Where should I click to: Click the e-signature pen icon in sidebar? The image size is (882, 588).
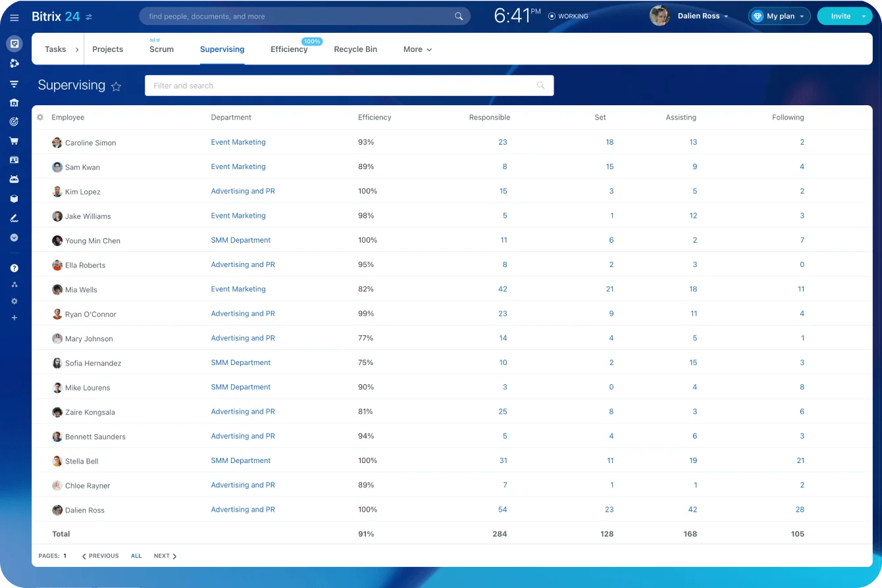tap(14, 218)
